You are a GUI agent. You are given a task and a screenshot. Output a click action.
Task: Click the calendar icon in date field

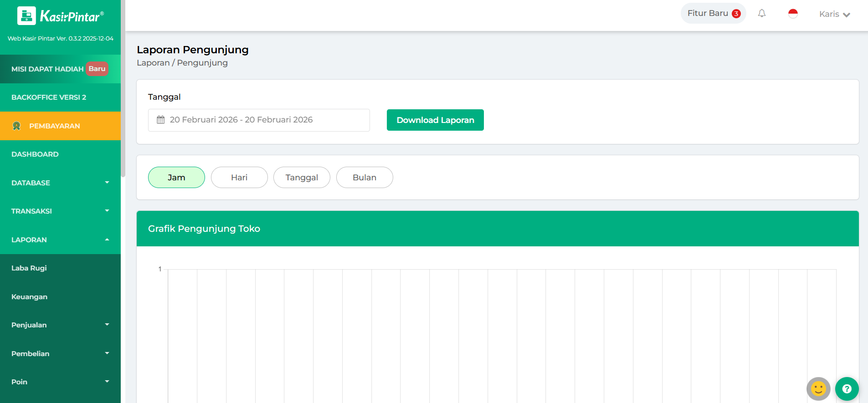[x=161, y=120]
